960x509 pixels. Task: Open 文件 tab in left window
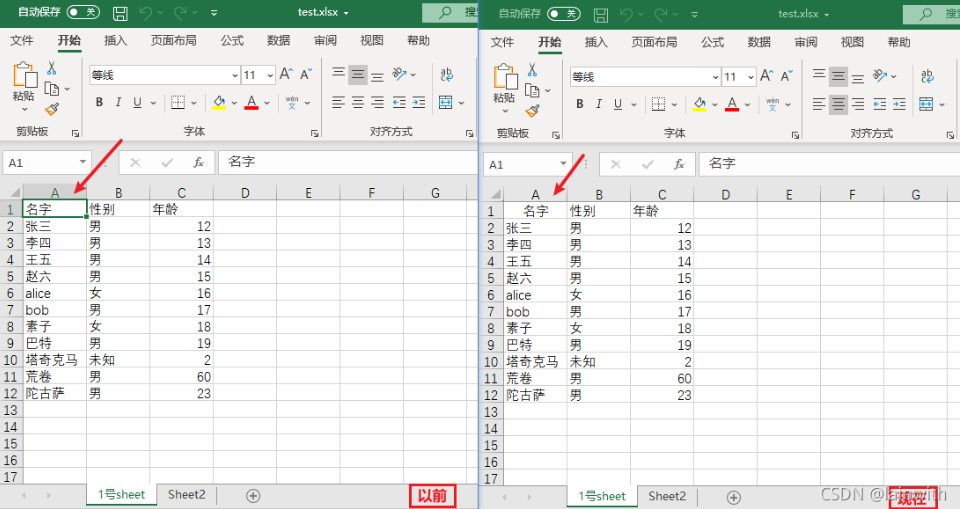point(21,40)
